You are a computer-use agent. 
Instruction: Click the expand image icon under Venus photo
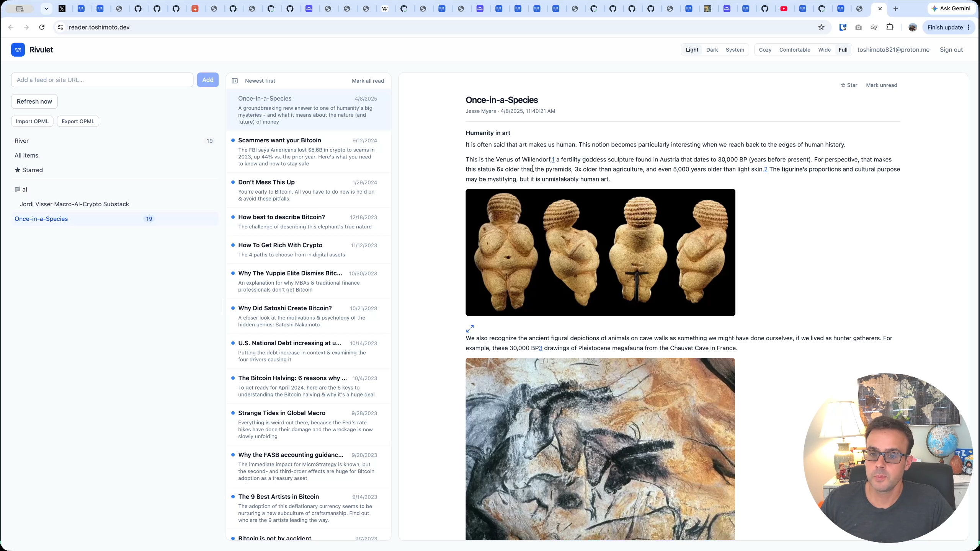tap(470, 329)
